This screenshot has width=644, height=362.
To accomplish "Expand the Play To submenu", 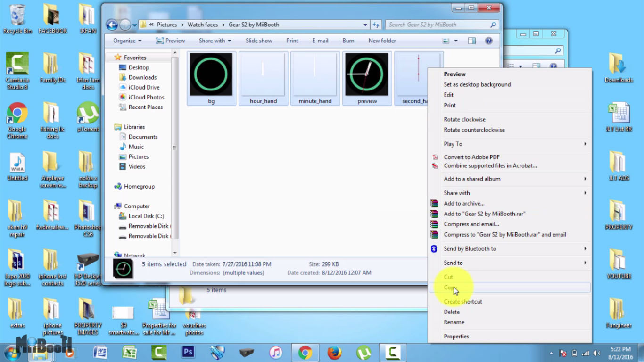I will [x=510, y=144].
